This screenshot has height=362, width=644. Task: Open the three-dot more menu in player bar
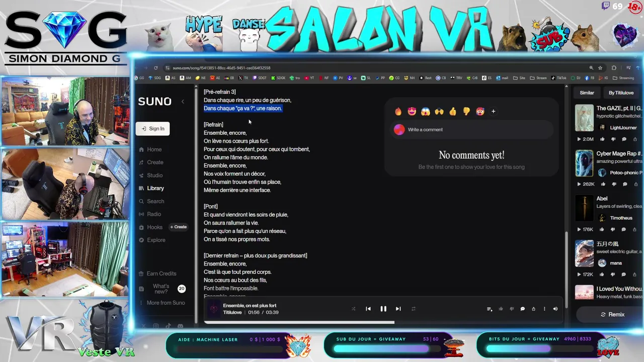(x=544, y=309)
